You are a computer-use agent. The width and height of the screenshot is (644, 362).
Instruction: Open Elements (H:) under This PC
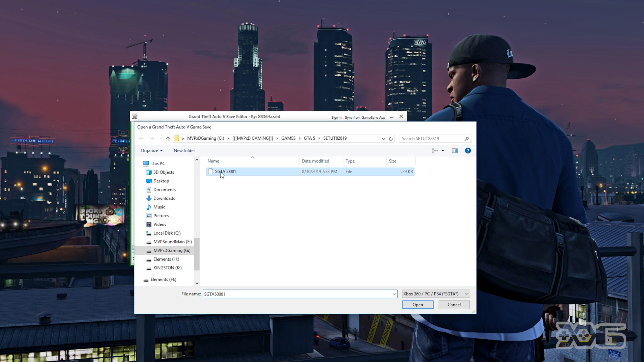pos(166,259)
